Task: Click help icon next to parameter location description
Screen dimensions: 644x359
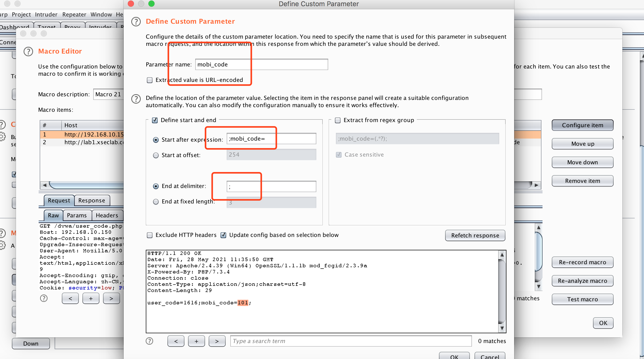Action: pos(136,99)
